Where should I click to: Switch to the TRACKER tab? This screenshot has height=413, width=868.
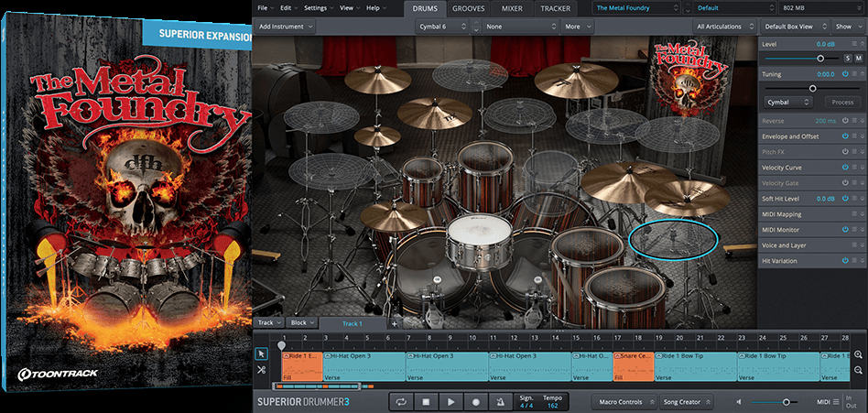[555, 8]
